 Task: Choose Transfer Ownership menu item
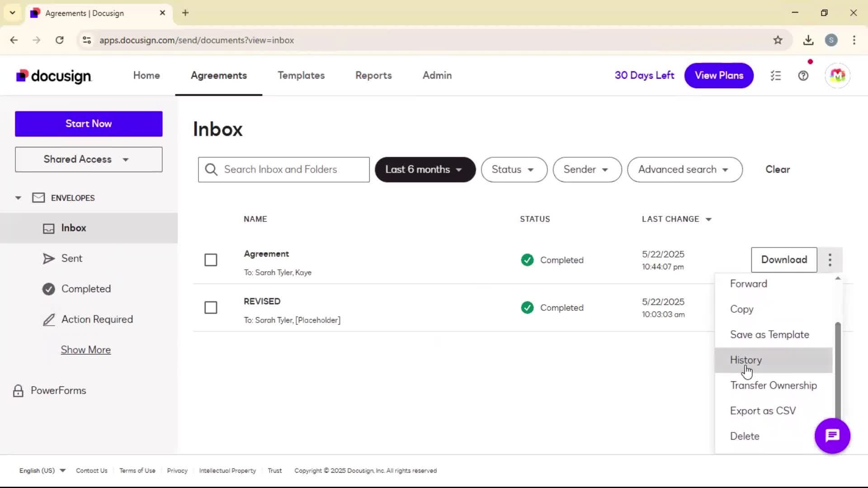pos(774,385)
